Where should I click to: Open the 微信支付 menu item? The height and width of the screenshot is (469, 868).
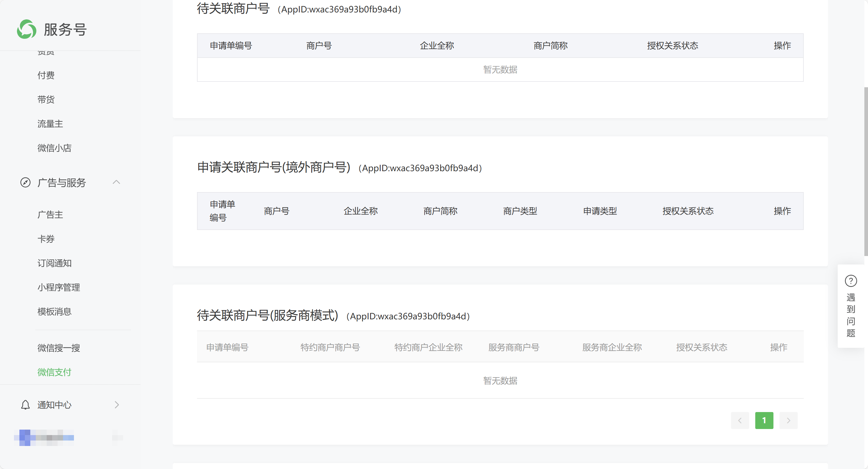tap(54, 372)
